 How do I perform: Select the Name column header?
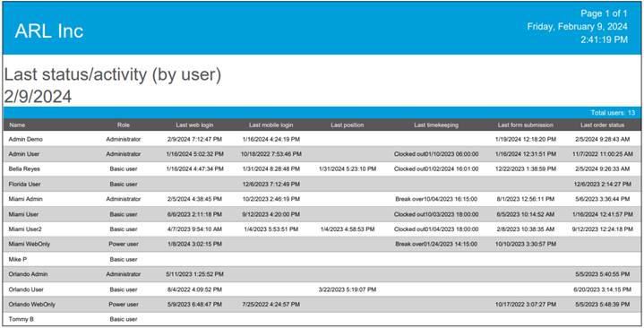coord(17,125)
